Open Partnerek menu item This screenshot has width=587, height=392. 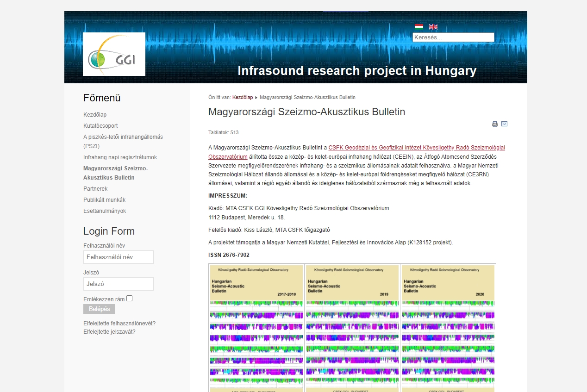[x=95, y=189]
